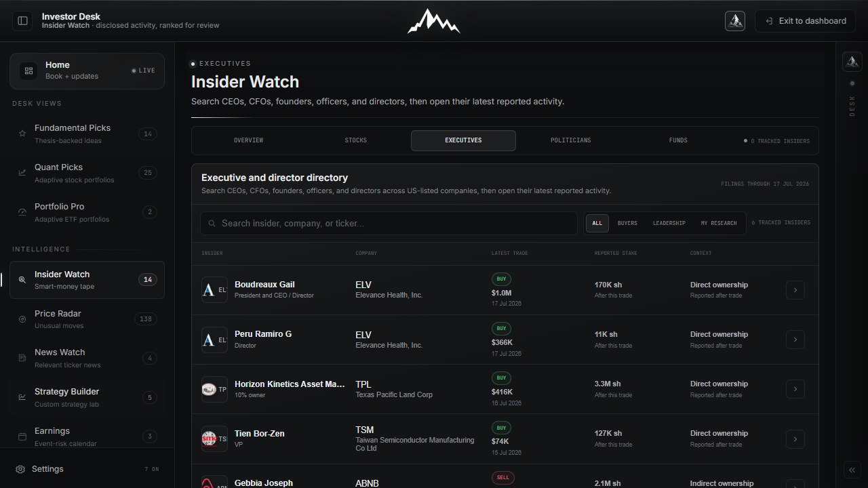The height and width of the screenshot is (488, 868).
Task: Click the insider name Peru Ramiro G
Action: pos(263,334)
